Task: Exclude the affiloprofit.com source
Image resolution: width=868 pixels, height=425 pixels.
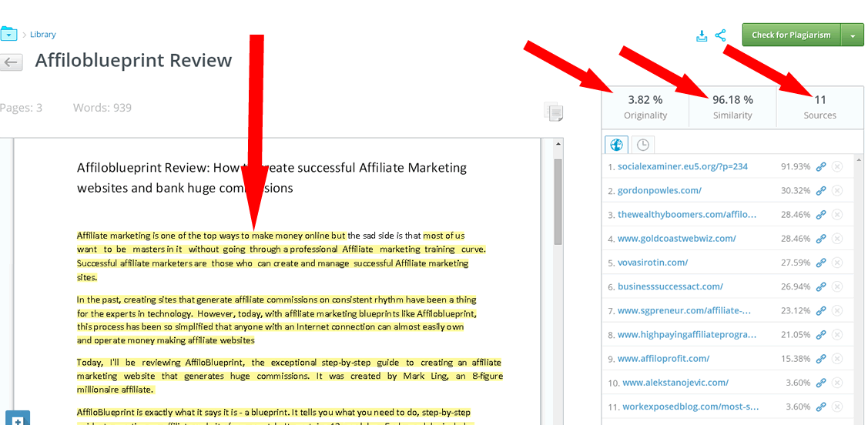Action: [837, 359]
